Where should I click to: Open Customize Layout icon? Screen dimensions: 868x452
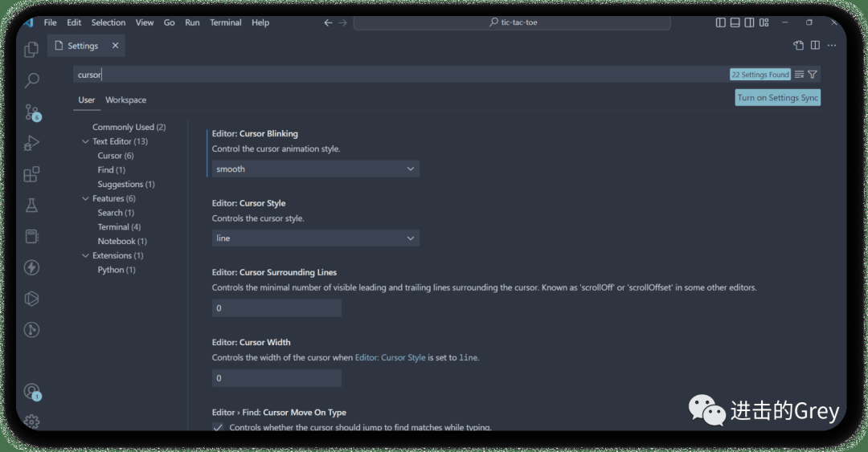click(764, 22)
